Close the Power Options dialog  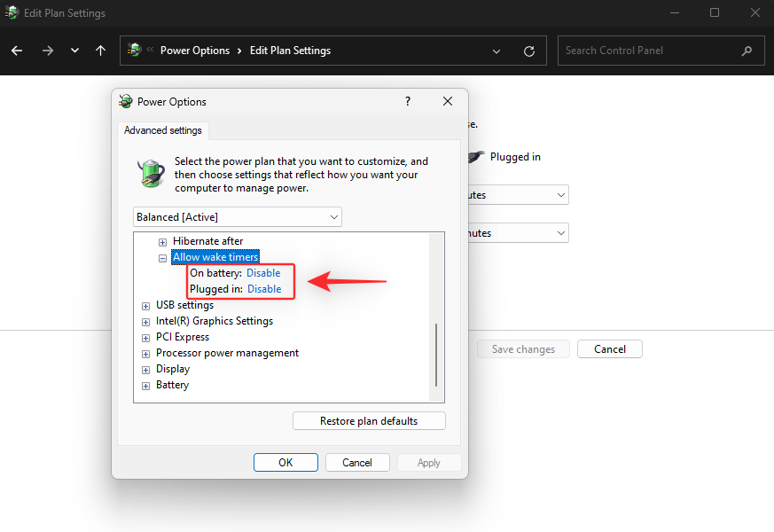click(448, 101)
